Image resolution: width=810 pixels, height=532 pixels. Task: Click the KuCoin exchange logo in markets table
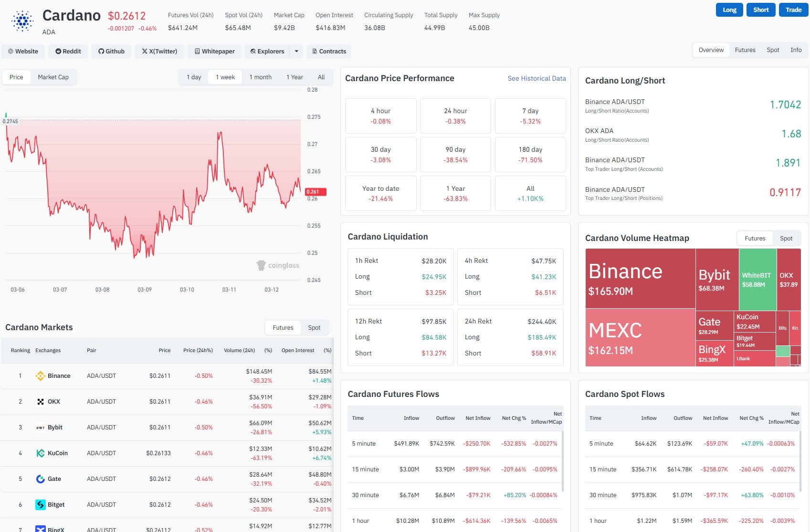[41, 453]
